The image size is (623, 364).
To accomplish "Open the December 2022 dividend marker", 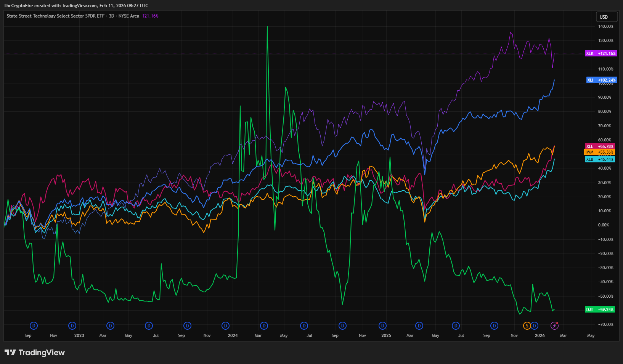I will tap(72, 326).
